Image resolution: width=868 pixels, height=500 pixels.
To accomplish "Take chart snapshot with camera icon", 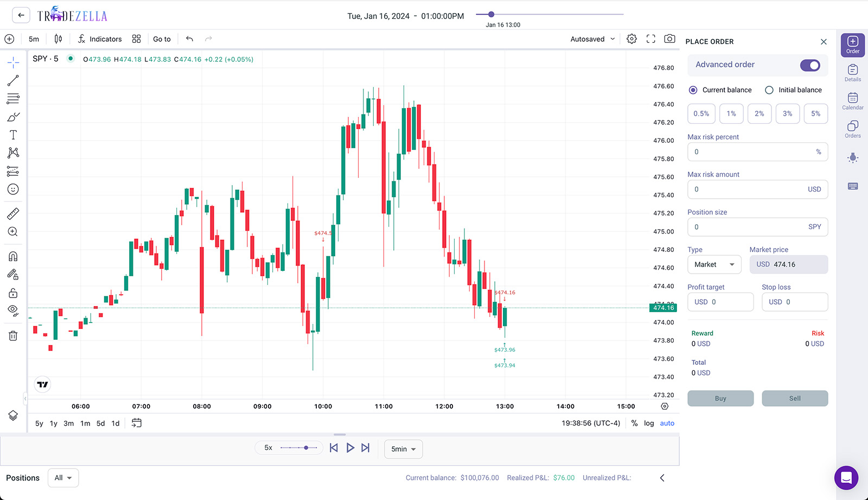I will coord(670,39).
